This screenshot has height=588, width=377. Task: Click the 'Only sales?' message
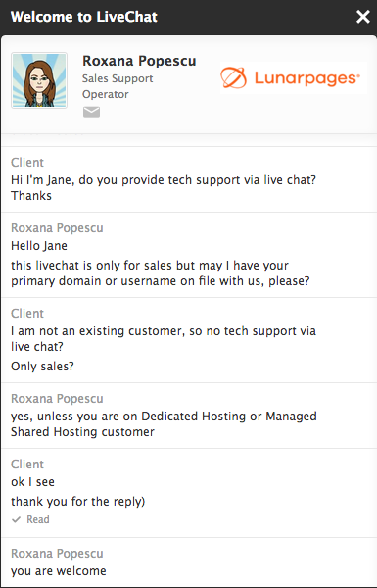coord(42,366)
